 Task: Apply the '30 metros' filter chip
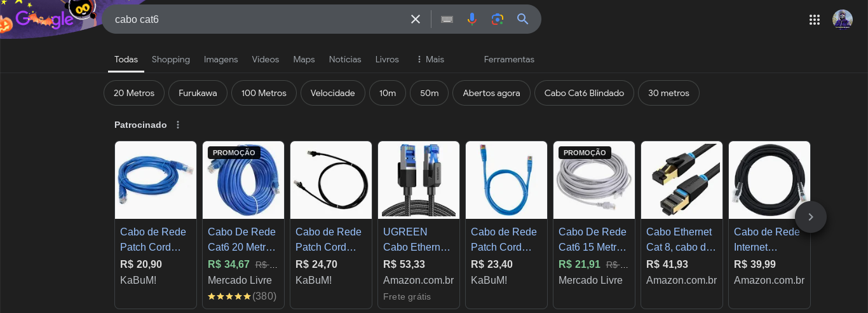(668, 93)
